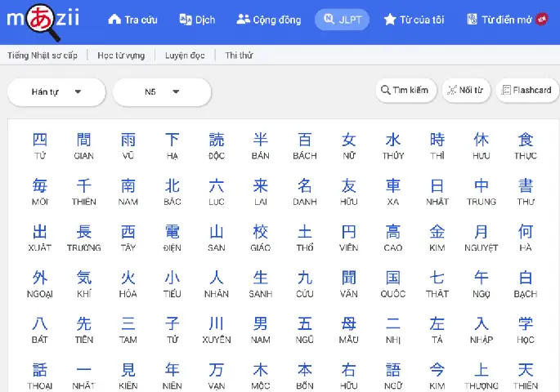Image resolution: width=560 pixels, height=392 pixels.
Task: Select kanji 出 XUẤT
Action: (x=39, y=238)
